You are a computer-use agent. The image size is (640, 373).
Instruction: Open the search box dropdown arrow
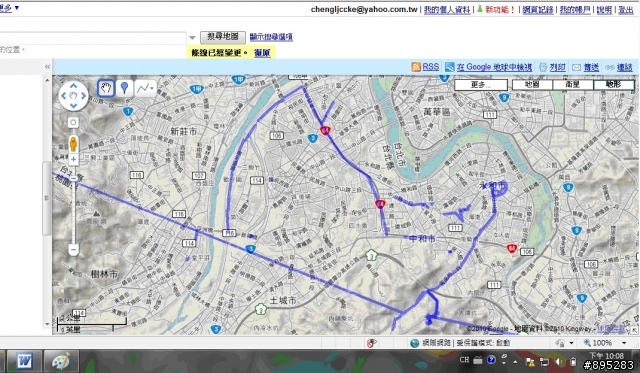[192, 38]
